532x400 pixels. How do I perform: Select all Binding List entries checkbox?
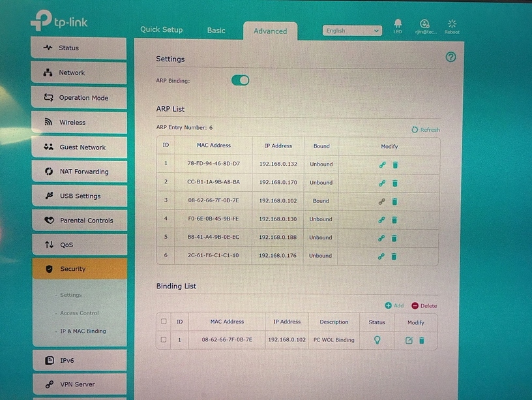click(x=164, y=321)
